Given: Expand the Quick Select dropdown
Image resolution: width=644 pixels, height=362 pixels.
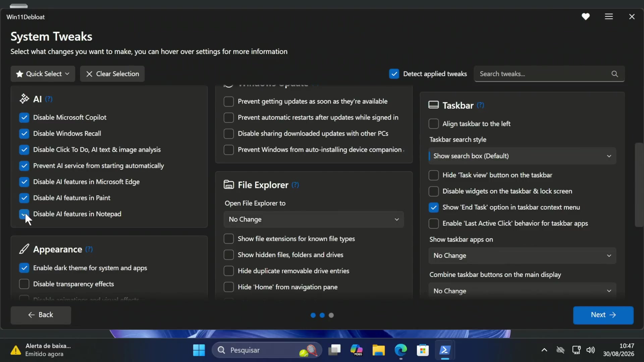Looking at the screenshot, I should pyautogui.click(x=43, y=74).
